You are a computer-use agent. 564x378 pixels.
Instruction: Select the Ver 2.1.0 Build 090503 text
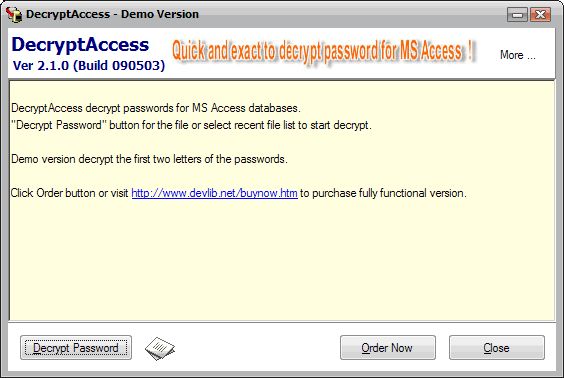click(x=89, y=65)
